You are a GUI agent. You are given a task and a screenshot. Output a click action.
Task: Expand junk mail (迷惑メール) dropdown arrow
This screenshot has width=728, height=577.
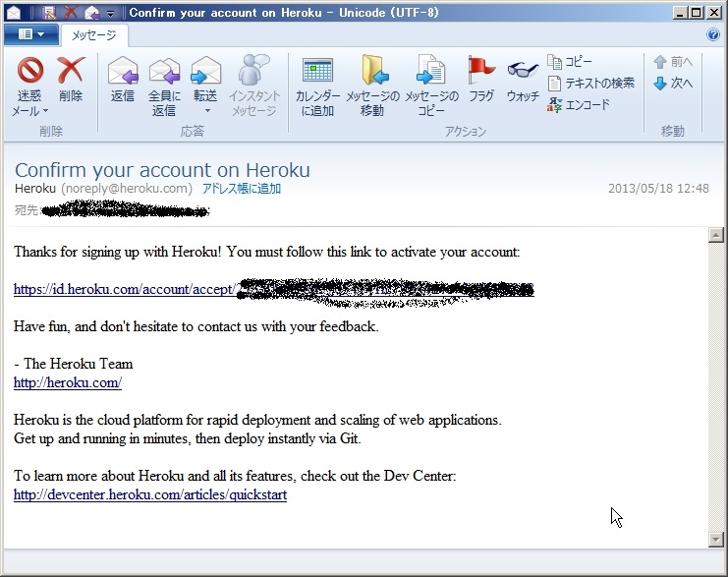click(x=45, y=111)
